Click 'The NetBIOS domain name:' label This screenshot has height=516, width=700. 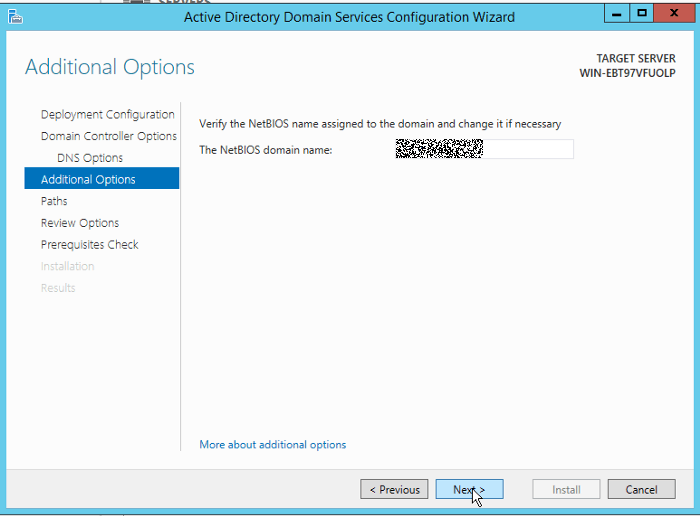(266, 150)
